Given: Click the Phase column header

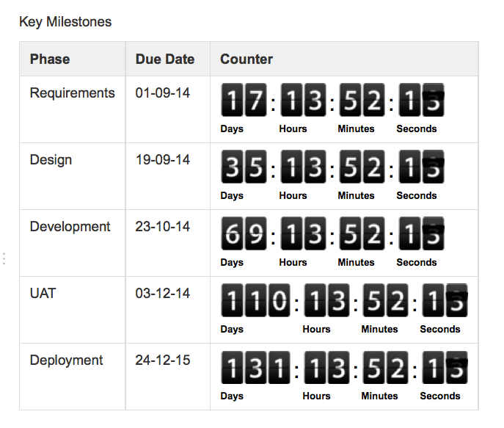Looking at the screenshot, I should [50, 59].
